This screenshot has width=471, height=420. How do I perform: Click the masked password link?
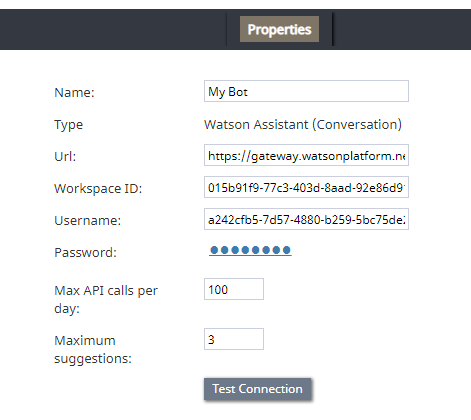[x=250, y=250]
